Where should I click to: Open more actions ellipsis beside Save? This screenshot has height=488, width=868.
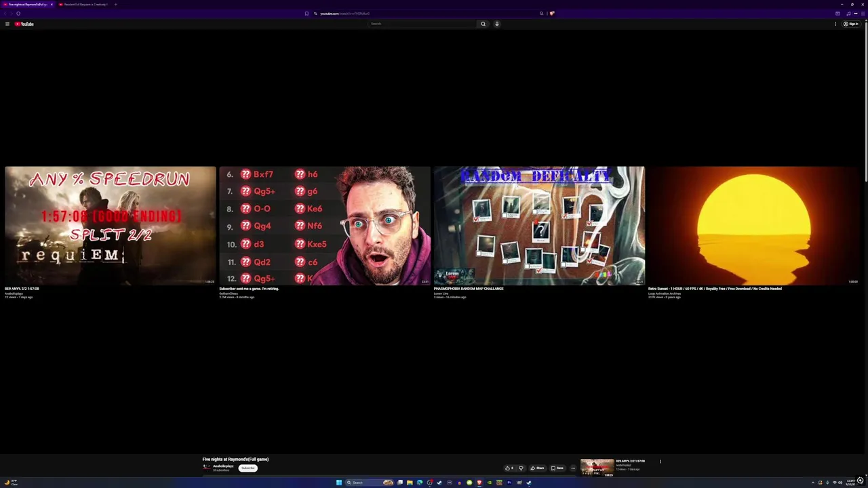573,468
